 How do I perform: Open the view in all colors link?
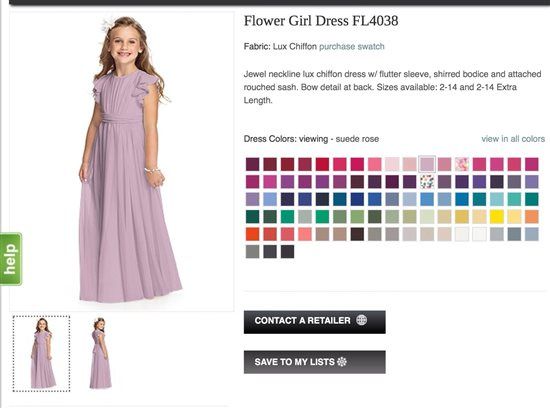tap(513, 139)
